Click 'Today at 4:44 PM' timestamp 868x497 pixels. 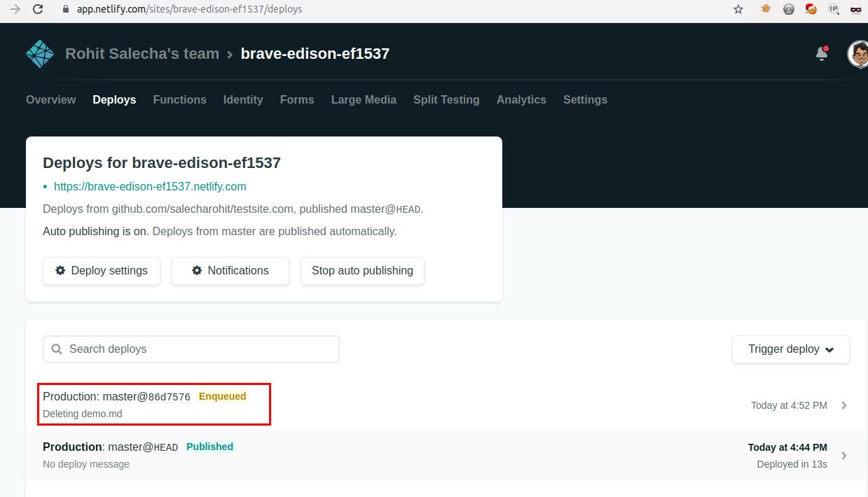(787, 447)
